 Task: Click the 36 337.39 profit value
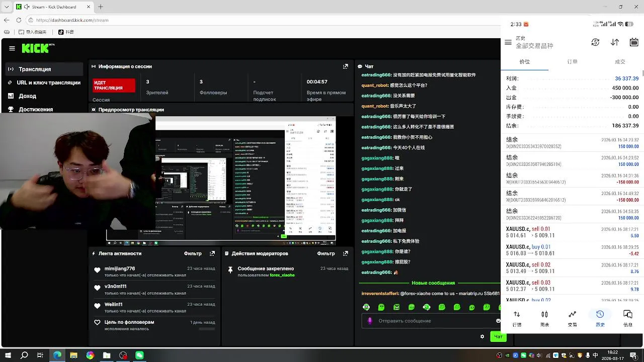[x=626, y=78]
